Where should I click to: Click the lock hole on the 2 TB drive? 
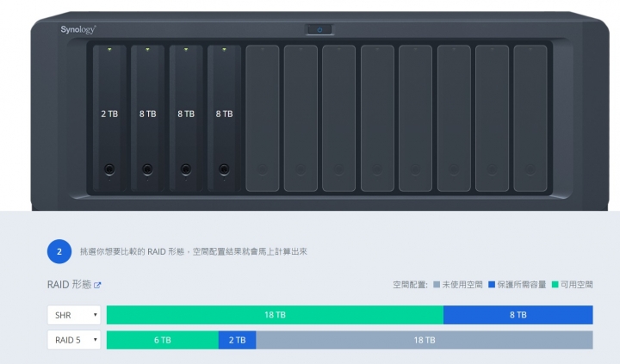pos(109,170)
